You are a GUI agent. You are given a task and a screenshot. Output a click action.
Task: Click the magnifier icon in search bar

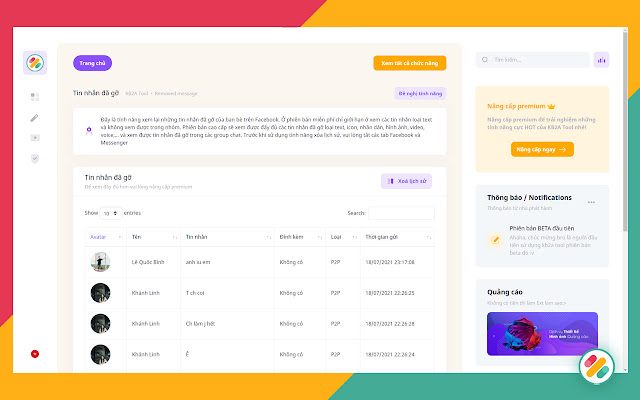tap(485, 60)
